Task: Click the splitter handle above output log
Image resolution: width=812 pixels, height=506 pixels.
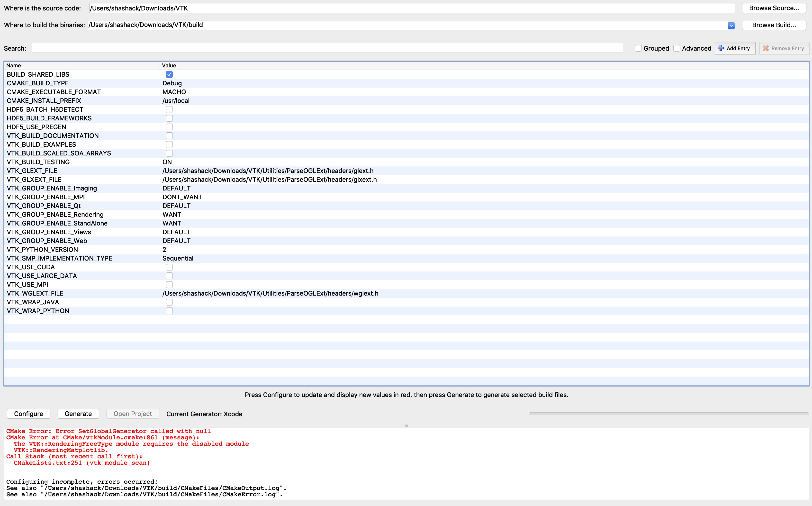Action: (x=406, y=426)
